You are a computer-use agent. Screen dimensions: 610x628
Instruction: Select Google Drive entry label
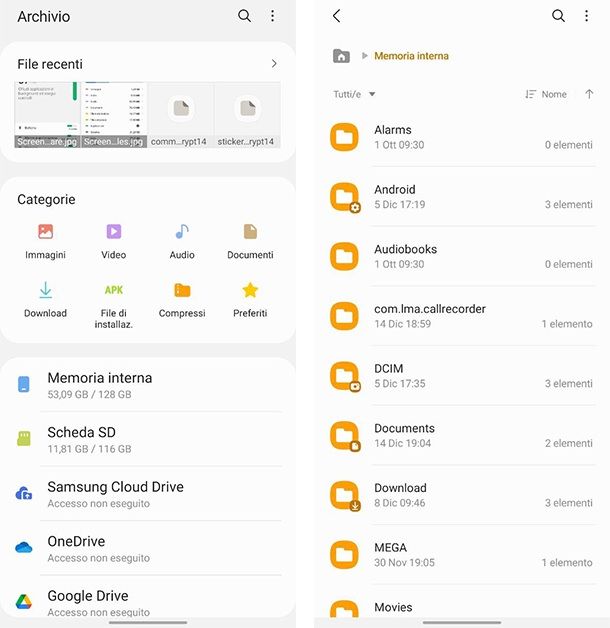point(88,596)
